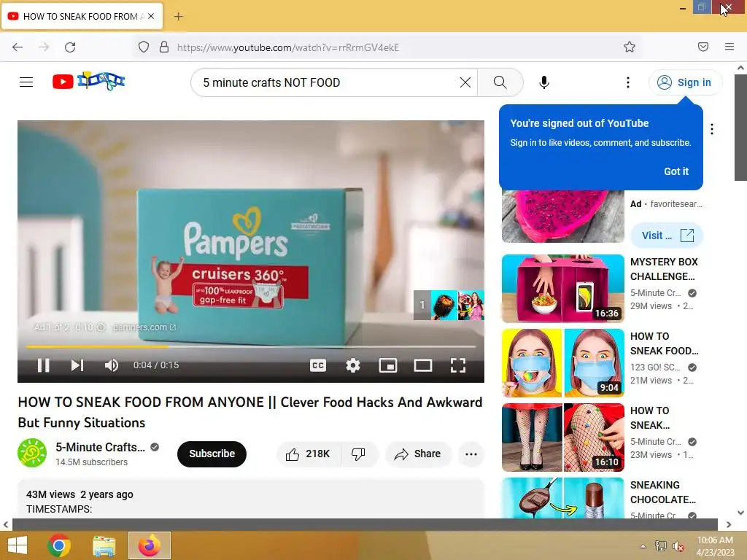The height and width of the screenshot is (560, 747).
Task: Click the muted speaker tray icon
Action: (x=678, y=546)
